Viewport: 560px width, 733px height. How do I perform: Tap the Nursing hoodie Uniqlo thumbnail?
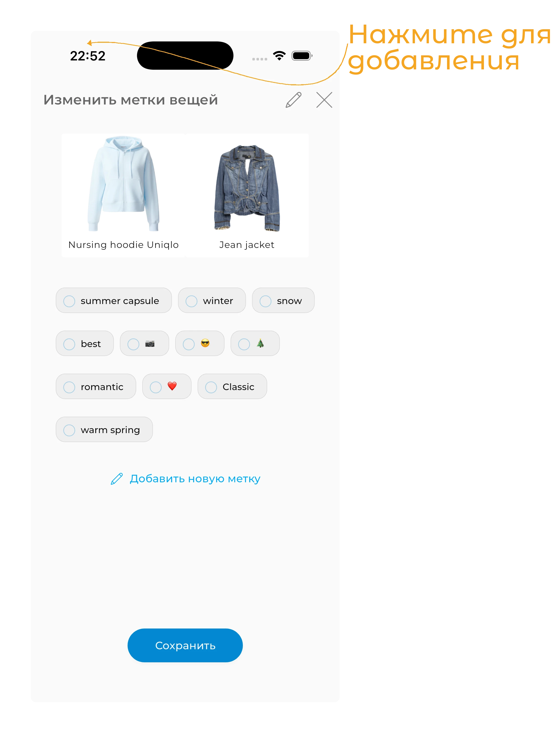pyautogui.click(x=123, y=195)
